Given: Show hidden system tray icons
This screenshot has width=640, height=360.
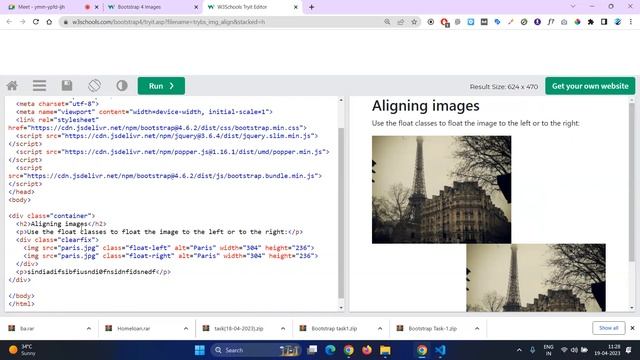Looking at the screenshot, I should [x=519, y=350].
